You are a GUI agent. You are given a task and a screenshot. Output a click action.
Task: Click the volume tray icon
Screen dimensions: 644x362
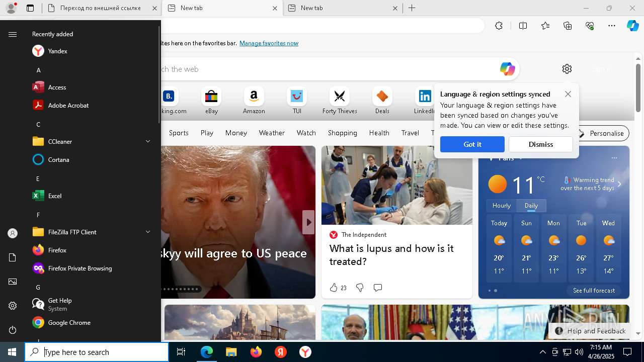[579, 352]
